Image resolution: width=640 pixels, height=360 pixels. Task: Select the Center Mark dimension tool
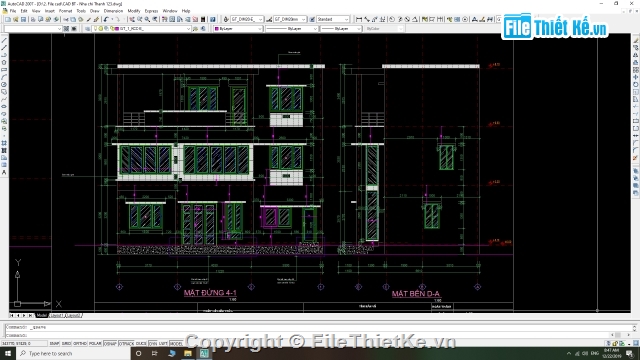[x=465, y=19]
